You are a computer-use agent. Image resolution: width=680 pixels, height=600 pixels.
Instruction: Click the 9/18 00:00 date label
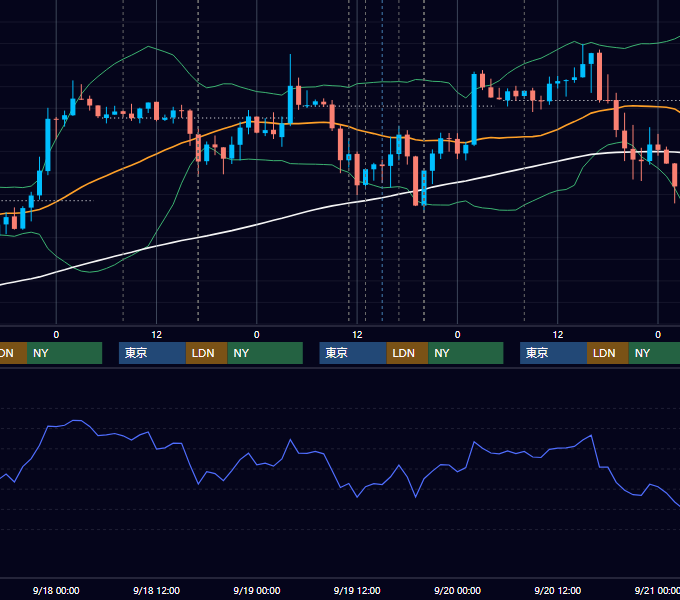[x=56, y=590]
